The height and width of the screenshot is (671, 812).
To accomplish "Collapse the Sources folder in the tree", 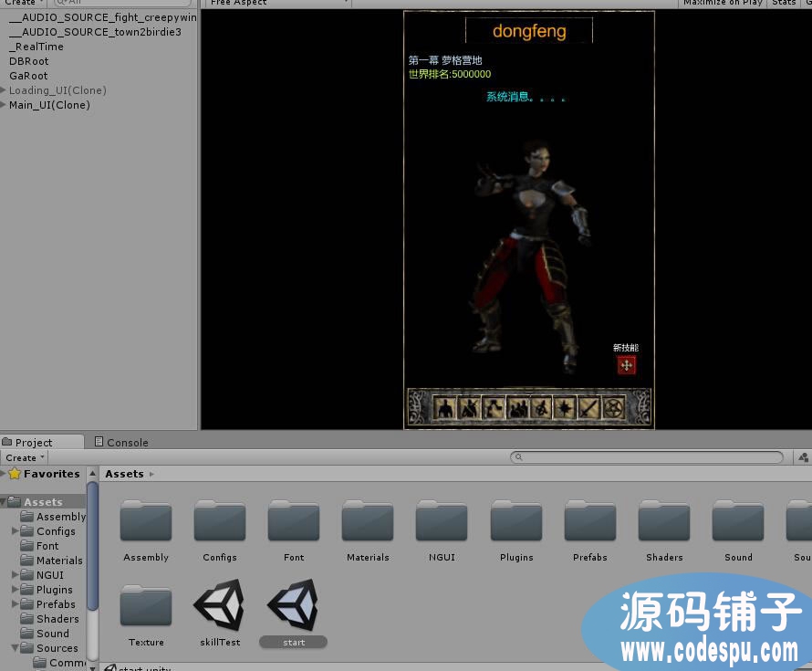I will pyautogui.click(x=15, y=647).
